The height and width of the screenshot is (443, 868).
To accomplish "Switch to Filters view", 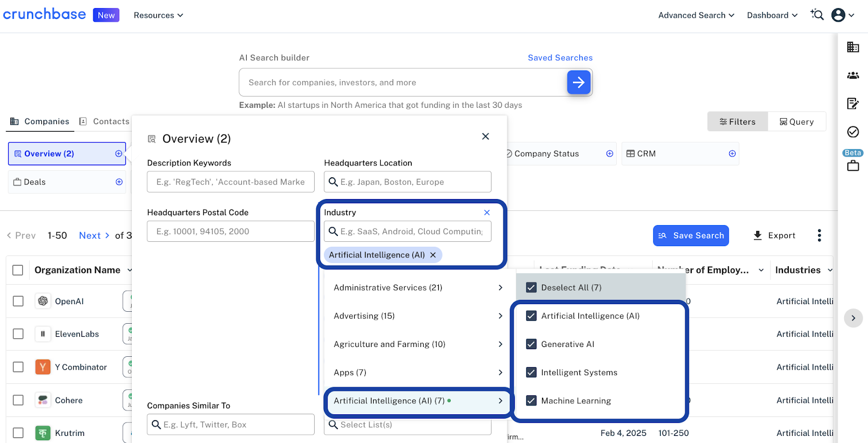I will point(738,121).
